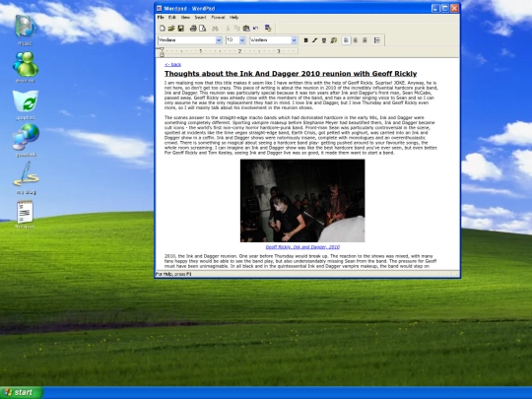The image size is (532, 399).
Task: Toggle Underline formatting
Action: pos(324,40)
